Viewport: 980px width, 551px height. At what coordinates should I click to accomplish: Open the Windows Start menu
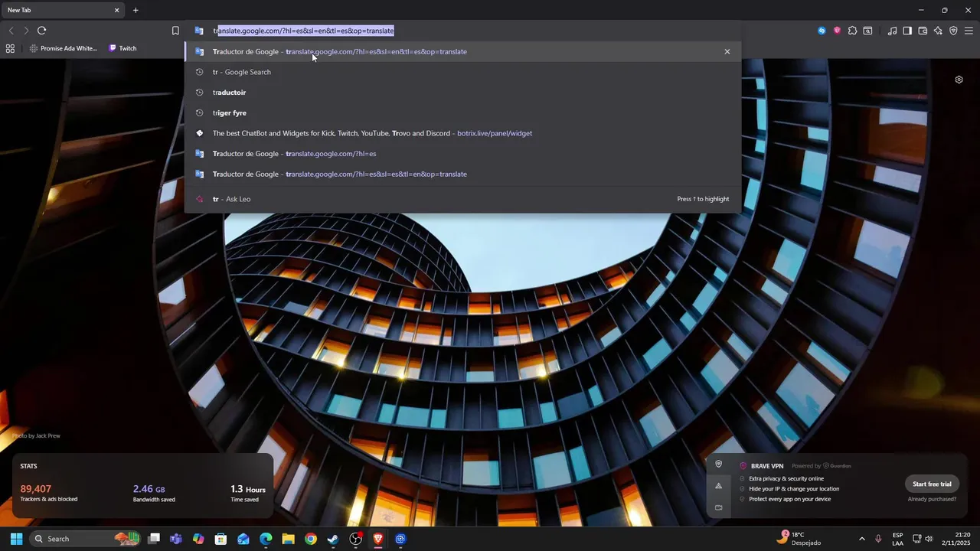pyautogui.click(x=16, y=539)
